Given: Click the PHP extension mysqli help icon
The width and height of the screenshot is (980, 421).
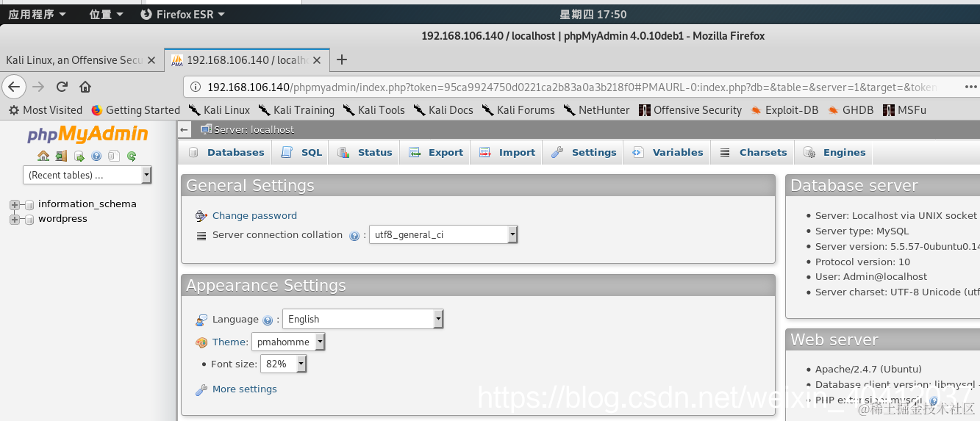Looking at the screenshot, I should tap(933, 401).
